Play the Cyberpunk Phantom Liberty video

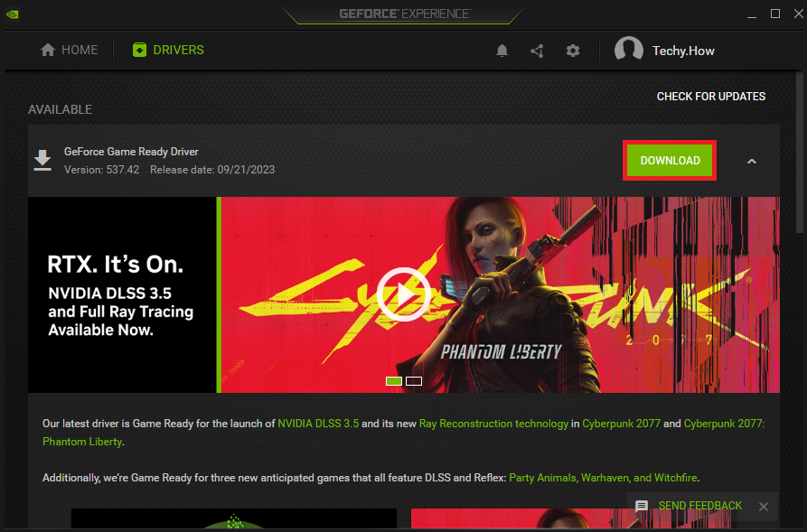click(x=404, y=294)
